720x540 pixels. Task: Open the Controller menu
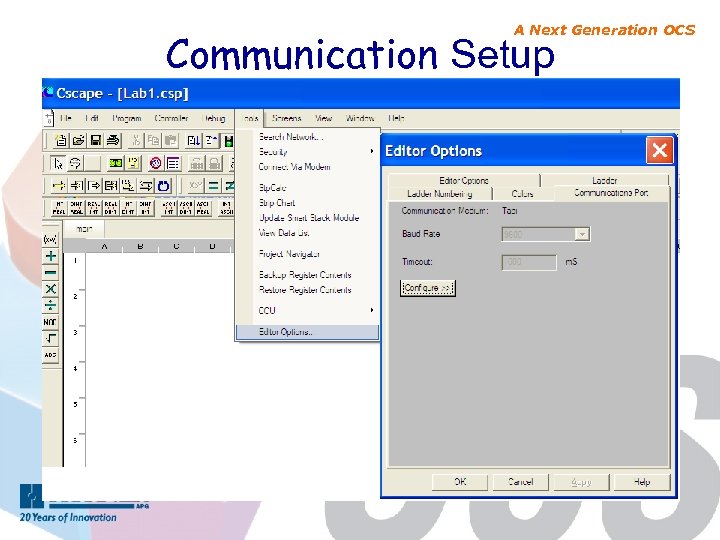tap(171, 118)
